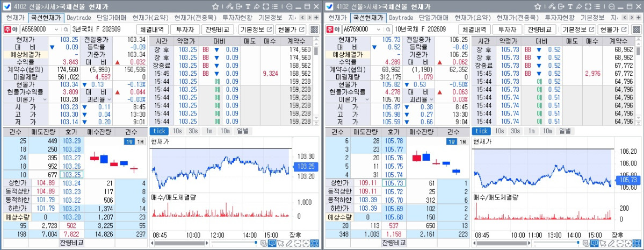
Task: Show next tabs arrow in left window
Action: point(309,18)
